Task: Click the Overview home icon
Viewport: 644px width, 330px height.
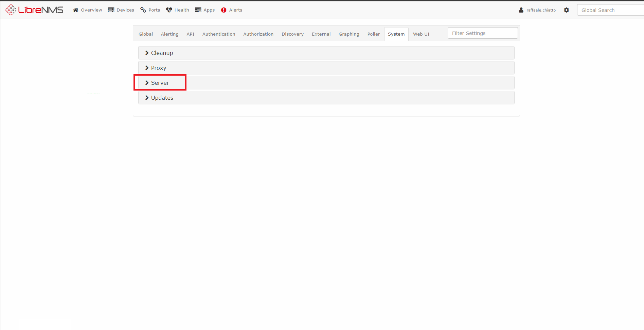Action: pyautogui.click(x=76, y=10)
